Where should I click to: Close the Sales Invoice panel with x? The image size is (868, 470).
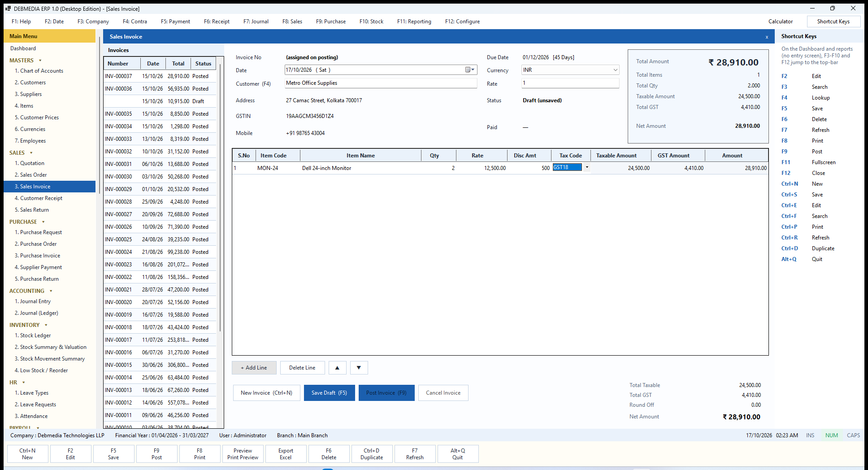[x=767, y=37]
